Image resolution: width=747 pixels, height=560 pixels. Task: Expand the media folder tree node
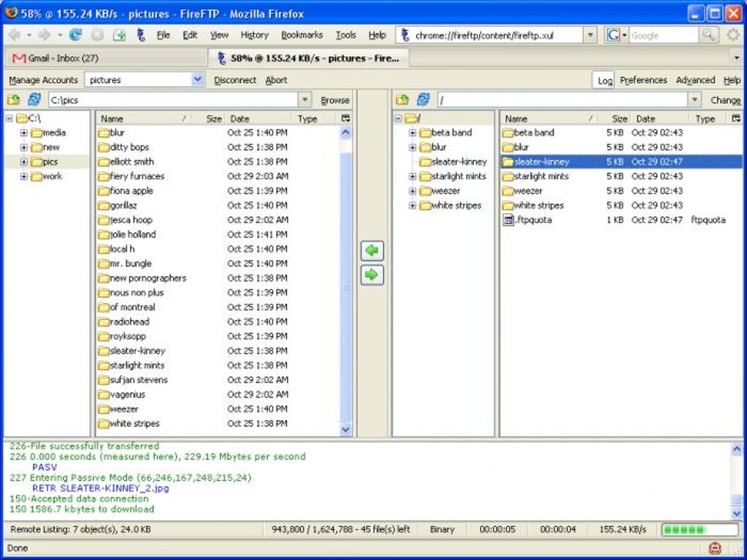click(23, 132)
